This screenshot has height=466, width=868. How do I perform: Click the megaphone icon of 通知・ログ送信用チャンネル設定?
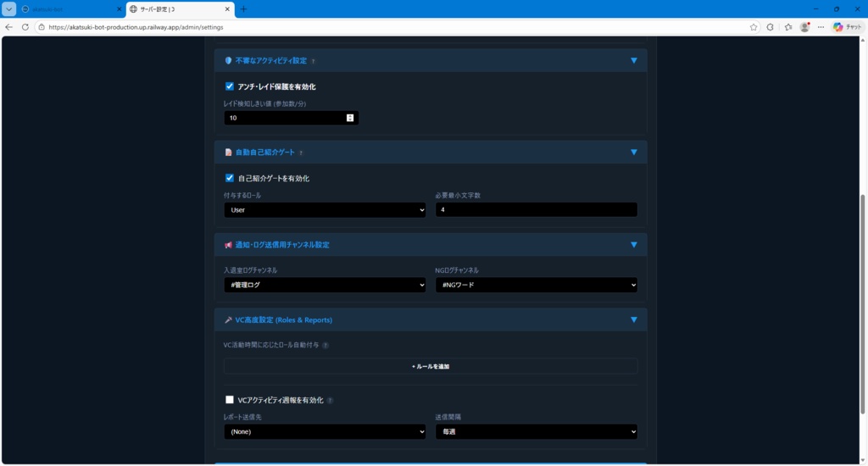(228, 245)
